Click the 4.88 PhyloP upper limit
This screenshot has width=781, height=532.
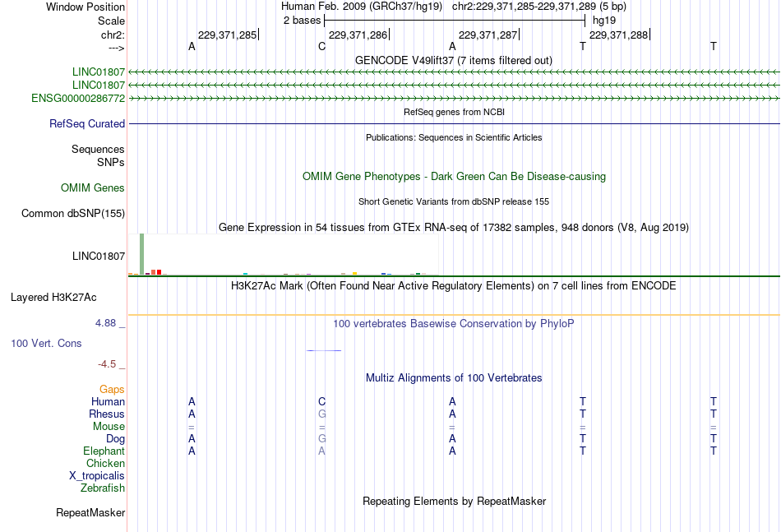105,323
